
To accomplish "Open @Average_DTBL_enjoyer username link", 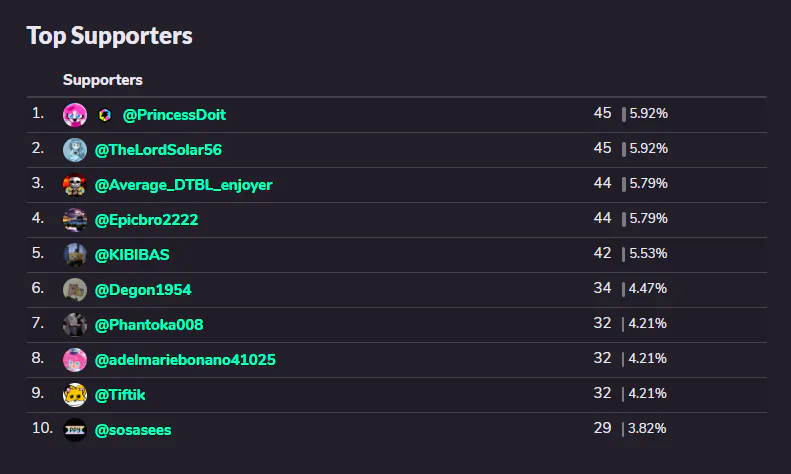I will pyautogui.click(x=184, y=185).
